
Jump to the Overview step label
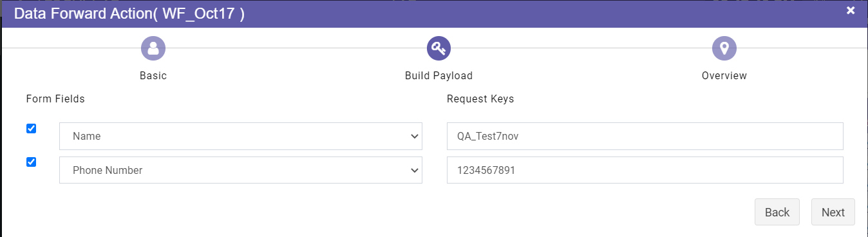[x=724, y=76]
